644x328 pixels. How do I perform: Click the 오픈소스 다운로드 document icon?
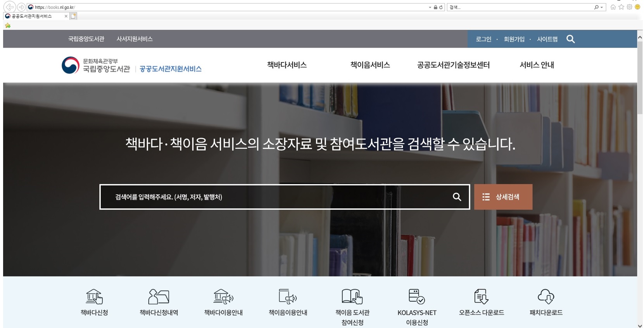481,297
